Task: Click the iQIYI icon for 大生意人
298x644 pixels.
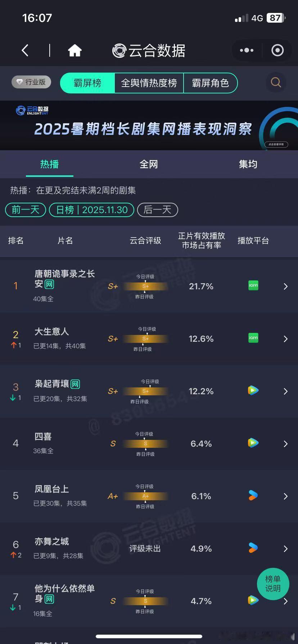Action: (x=253, y=338)
